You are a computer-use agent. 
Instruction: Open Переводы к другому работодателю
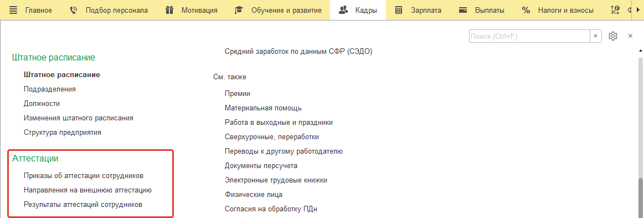coord(284,151)
